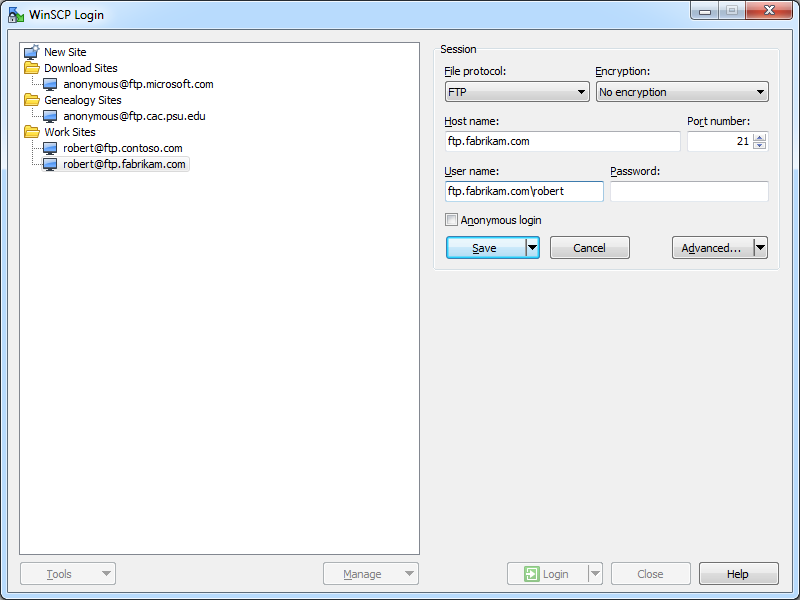The image size is (800, 600).
Task: Click the Help button
Action: pos(738,574)
